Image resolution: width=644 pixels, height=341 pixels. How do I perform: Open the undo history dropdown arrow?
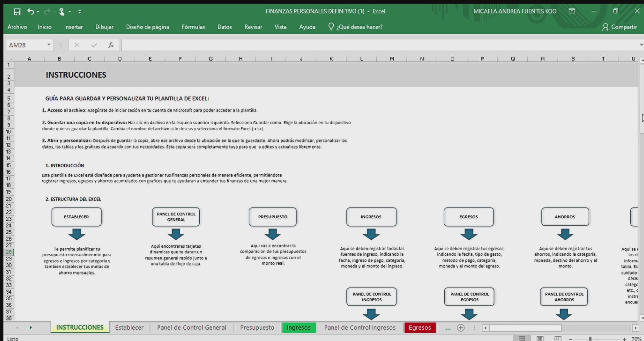tap(38, 12)
